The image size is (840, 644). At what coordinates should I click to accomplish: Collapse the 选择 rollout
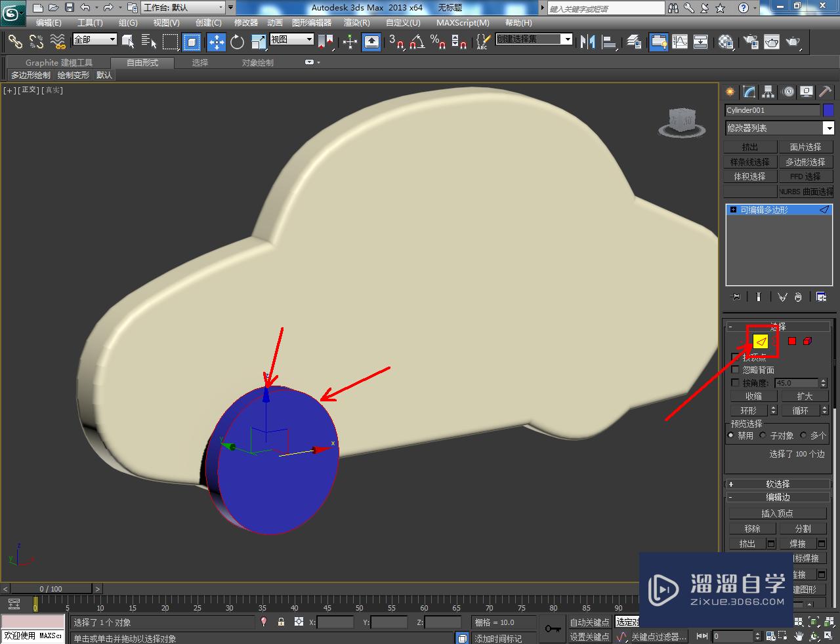(x=778, y=326)
